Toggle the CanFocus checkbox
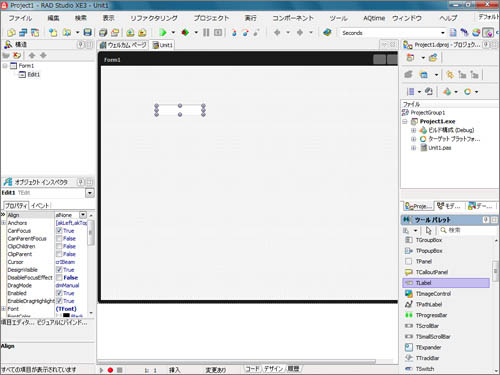Image resolution: width=500 pixels, height=375 pixels. coord(59,231)
